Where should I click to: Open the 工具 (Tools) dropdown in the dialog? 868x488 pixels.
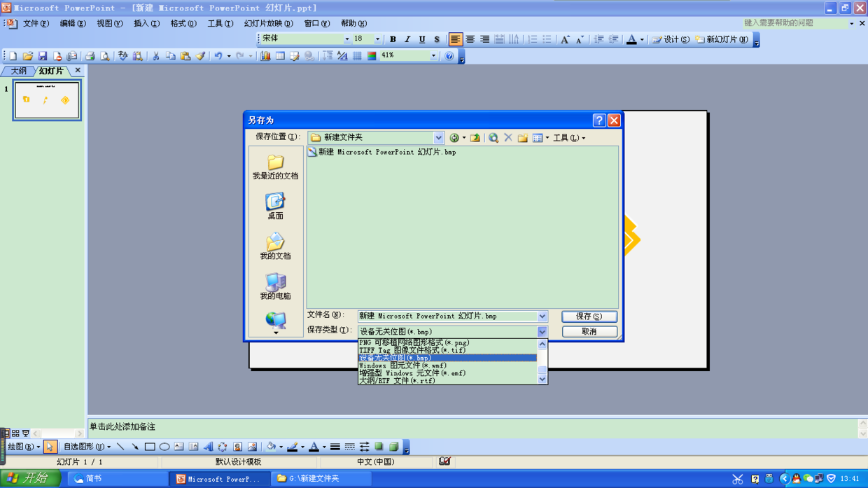[569, 139]
